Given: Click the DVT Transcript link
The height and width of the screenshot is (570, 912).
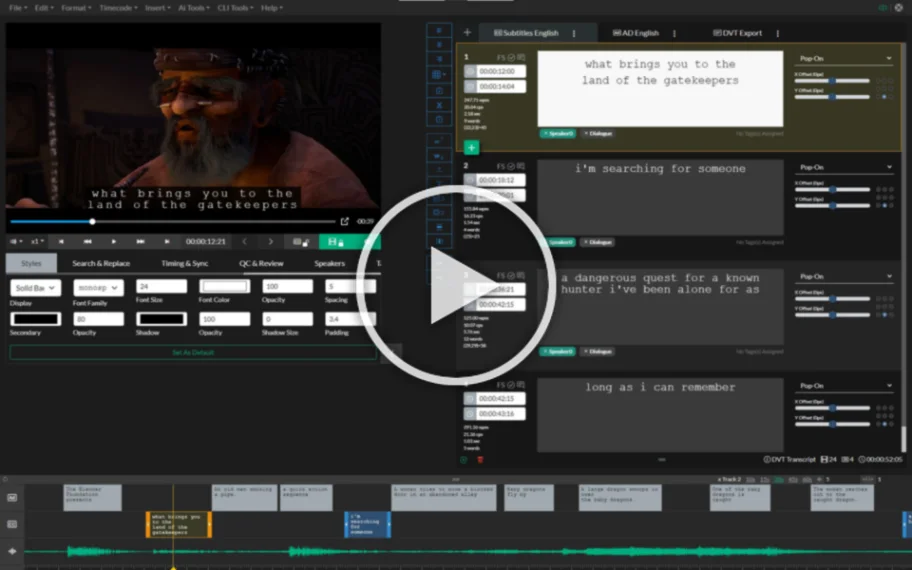Looking at the screenshot, I should [x=788, y=459].
